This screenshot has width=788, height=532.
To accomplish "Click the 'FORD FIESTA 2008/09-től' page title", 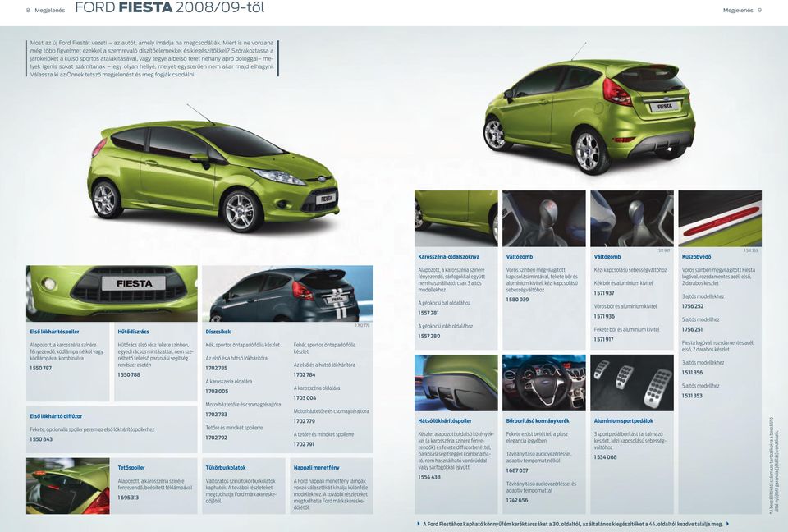I will [x=169, y=8].
